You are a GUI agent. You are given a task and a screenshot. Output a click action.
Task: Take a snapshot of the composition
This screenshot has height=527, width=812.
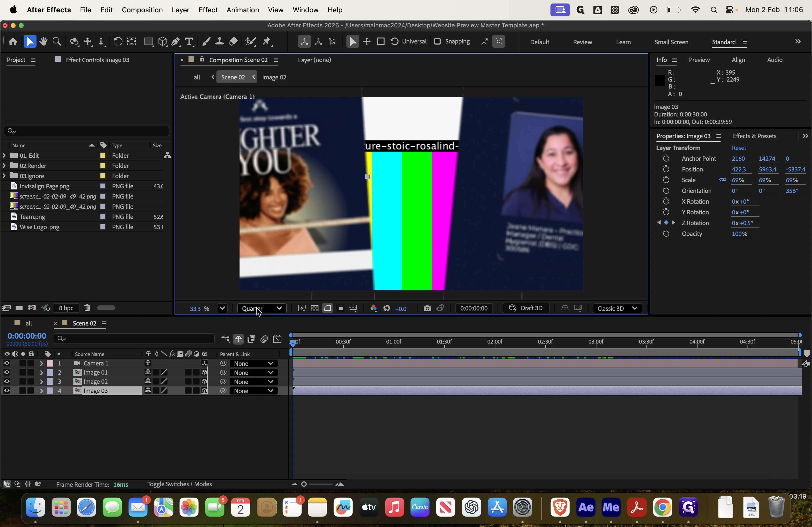tap(427, 308)
